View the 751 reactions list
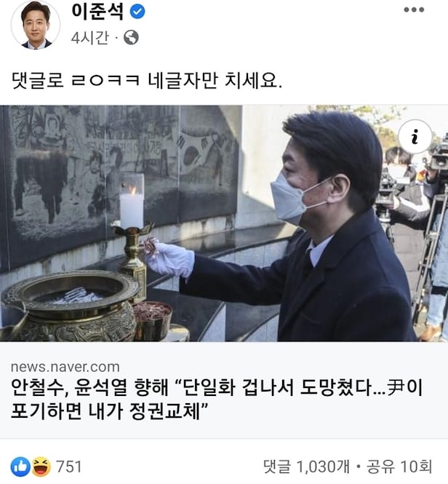The image size is (448, 484). click(69, 467)
